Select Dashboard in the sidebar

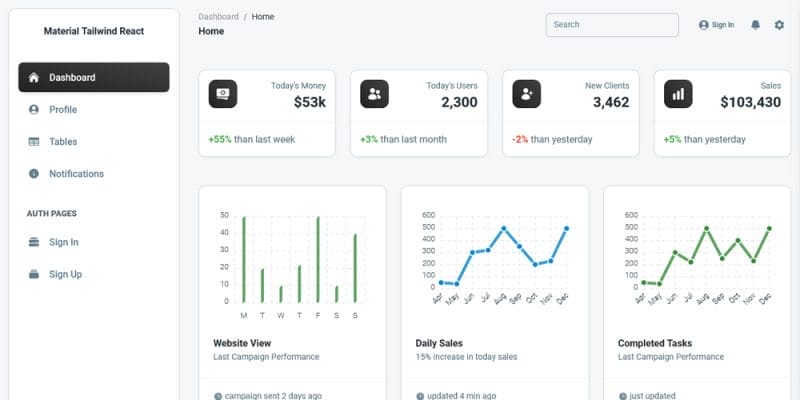click(94, 78)
